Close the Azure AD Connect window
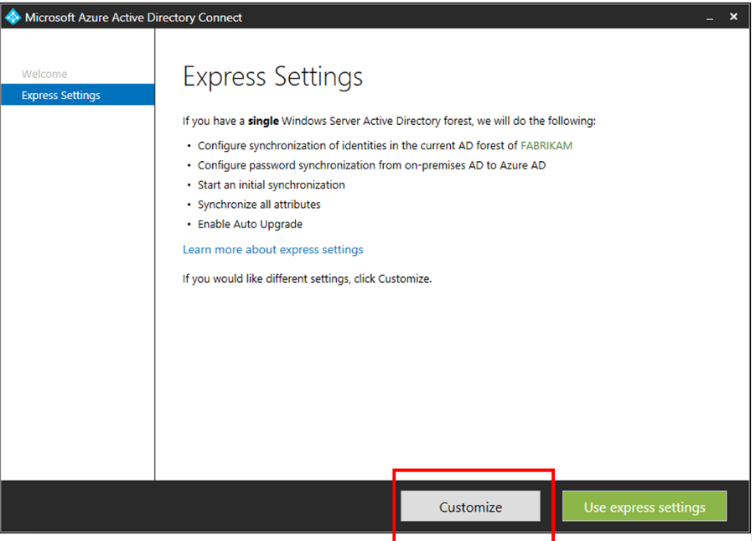 coord(733,17)
